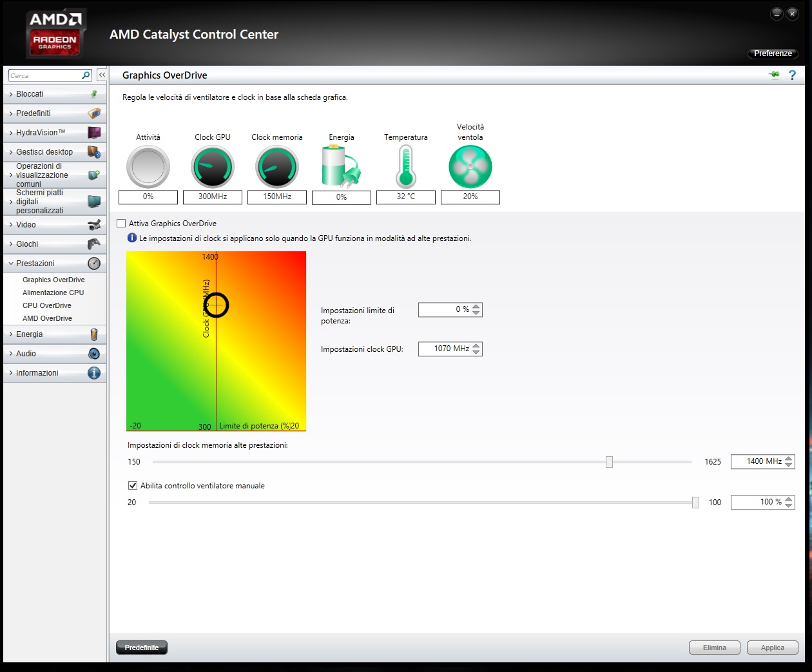Click the green pushpin icon beside Bloccati

tap(94, 94)
